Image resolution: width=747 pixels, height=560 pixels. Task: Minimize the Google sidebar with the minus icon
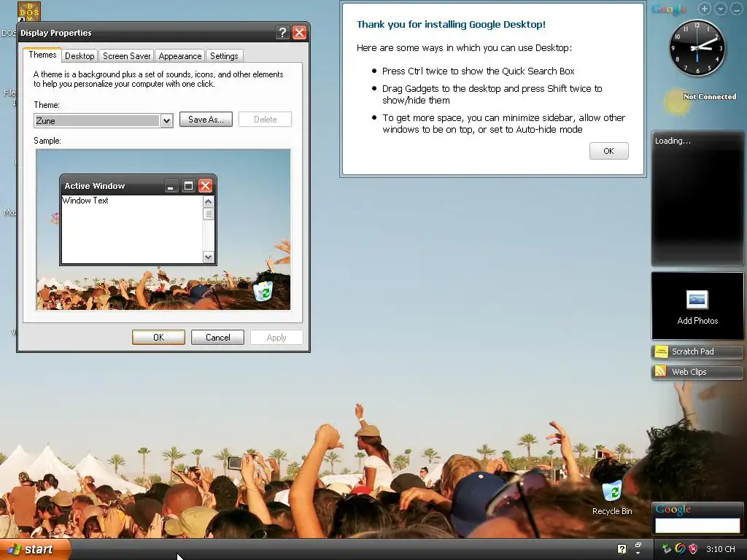(737, 9)
